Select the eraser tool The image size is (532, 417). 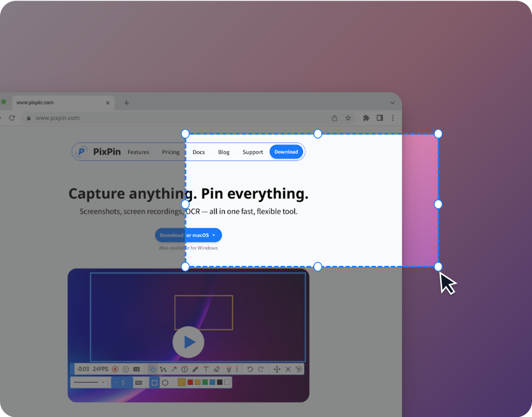click(x=216, y=369)
